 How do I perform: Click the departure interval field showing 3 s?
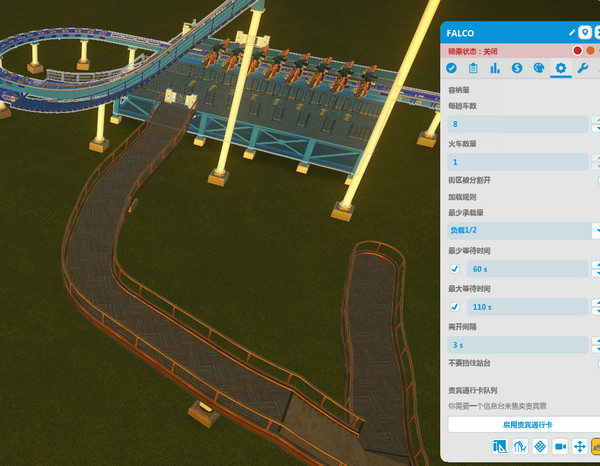[518, 344]
